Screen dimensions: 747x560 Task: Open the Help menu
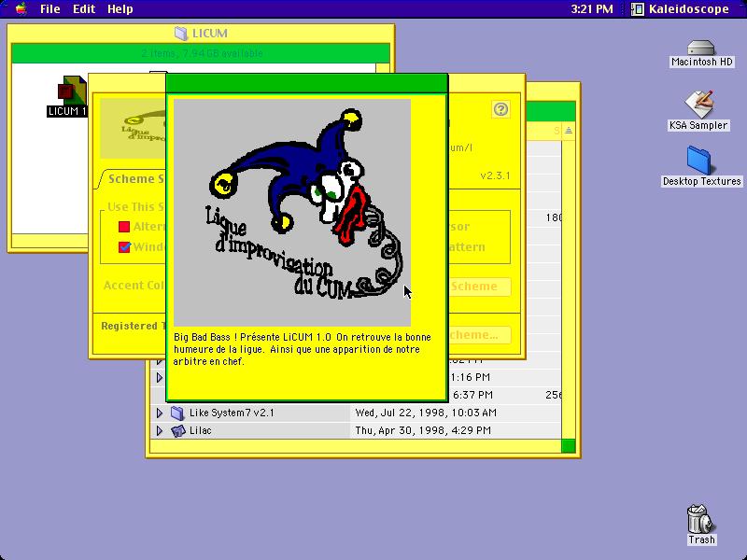(120, 9)
